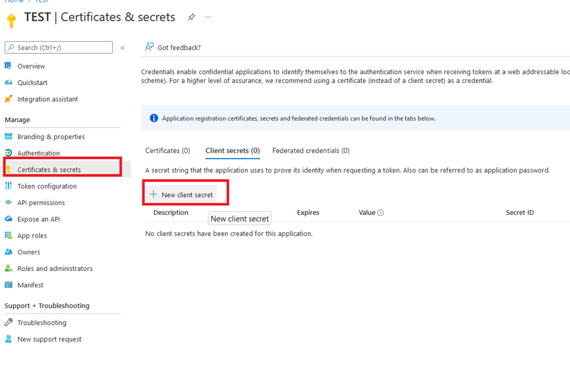Pin the Certificates & secrets page
The width and height of the screenshot is (570, 392).
[x=191, y=17]
